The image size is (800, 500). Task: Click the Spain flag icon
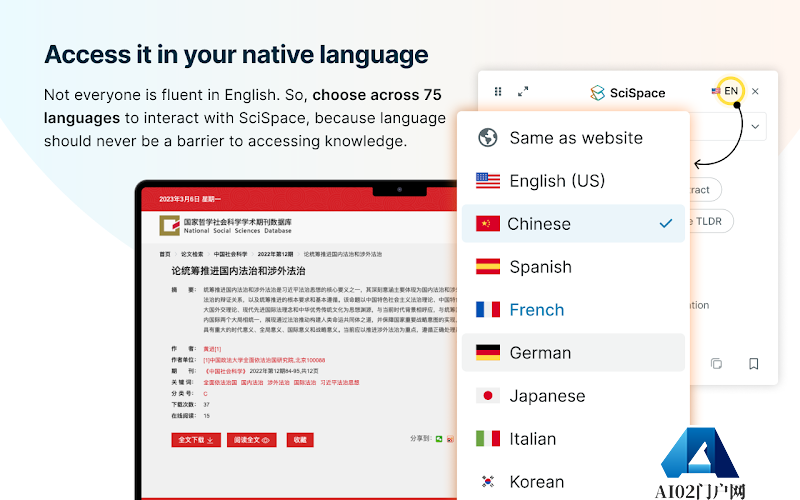(488, 266)
